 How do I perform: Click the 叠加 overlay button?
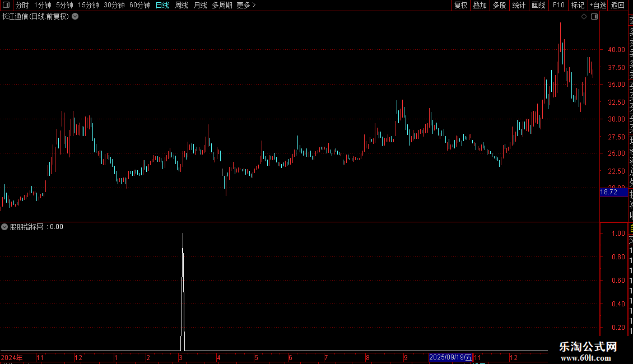tap(480, 5)
